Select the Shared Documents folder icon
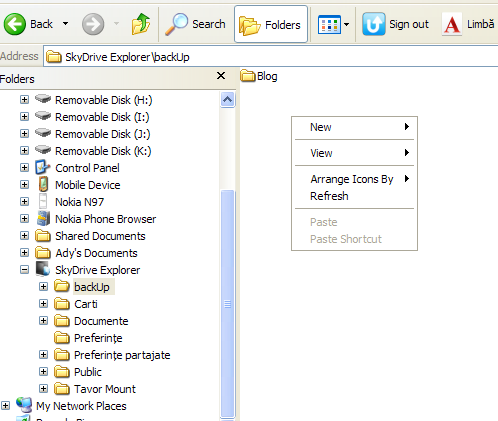The height and width of the screenshot is (421, 498). pos(43,235)
